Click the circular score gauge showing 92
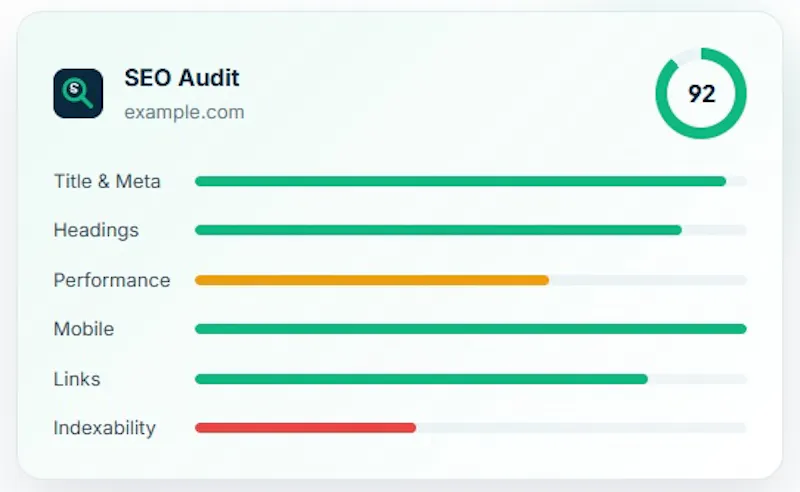The height and width of the screenshot is (492, 800). click(x=701, y=93)
